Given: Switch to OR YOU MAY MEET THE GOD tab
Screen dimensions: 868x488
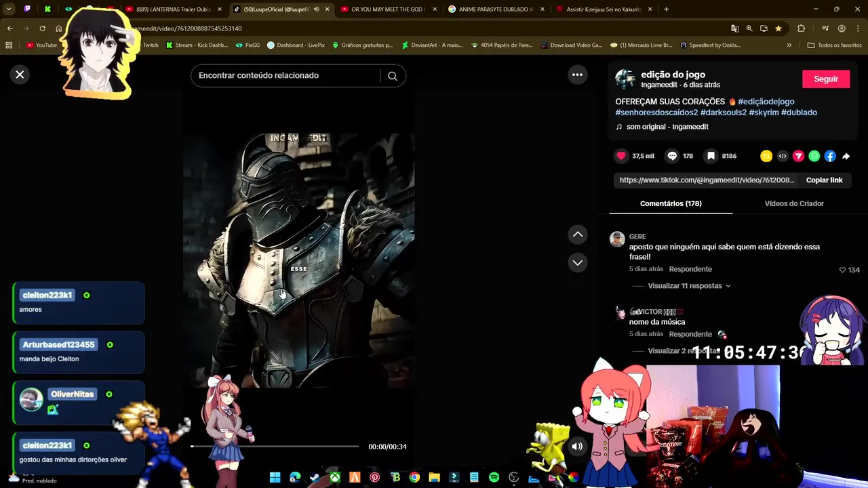Looking at the screenshot, I should [x=389, y=9].
